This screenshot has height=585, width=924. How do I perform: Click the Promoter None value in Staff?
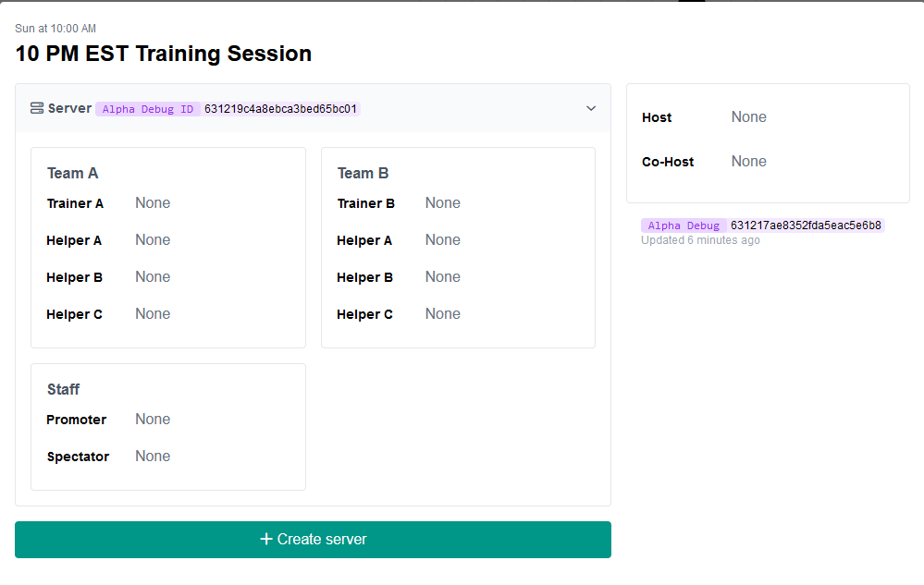(152, 419)
